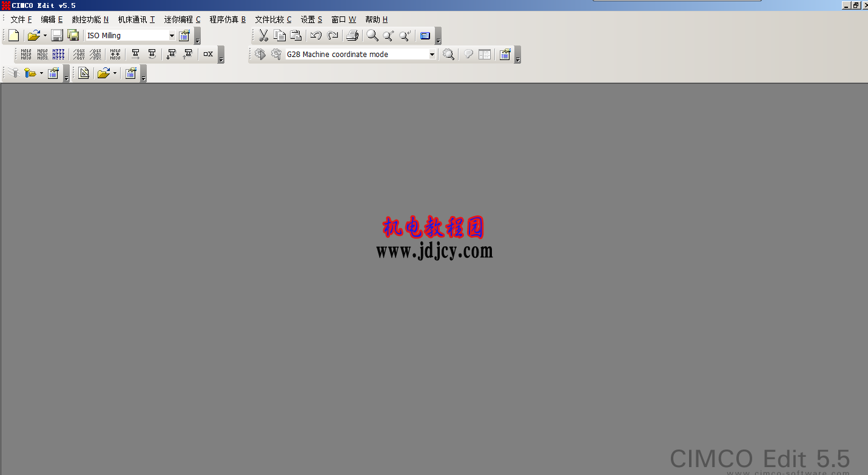Copy with the two-pages icon
Image resolution: width=868 pixels, height=475 pixels.
[280, 36]
